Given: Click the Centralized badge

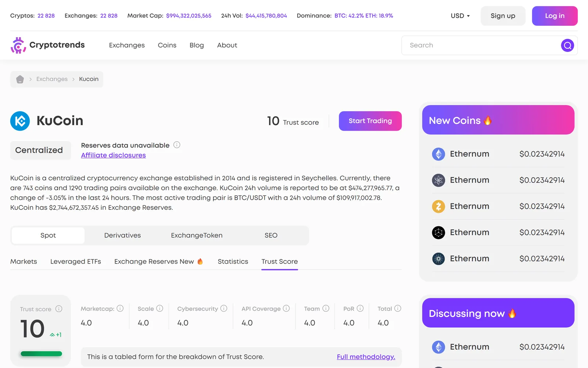Looking at the screenshot, I should coord(40,150).
